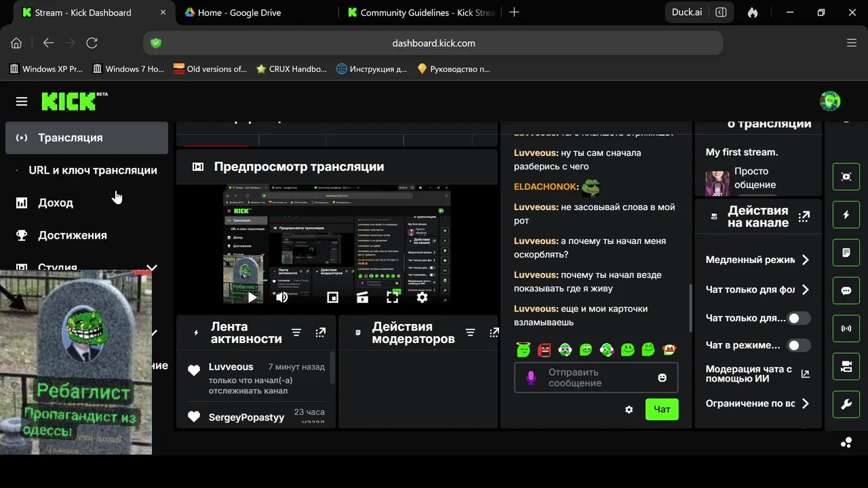The height and width of the screenshot is (488, 868).
Task: Open 'Модерация чата с помощью ИИ' link
Action: click(x=757, y=373)
